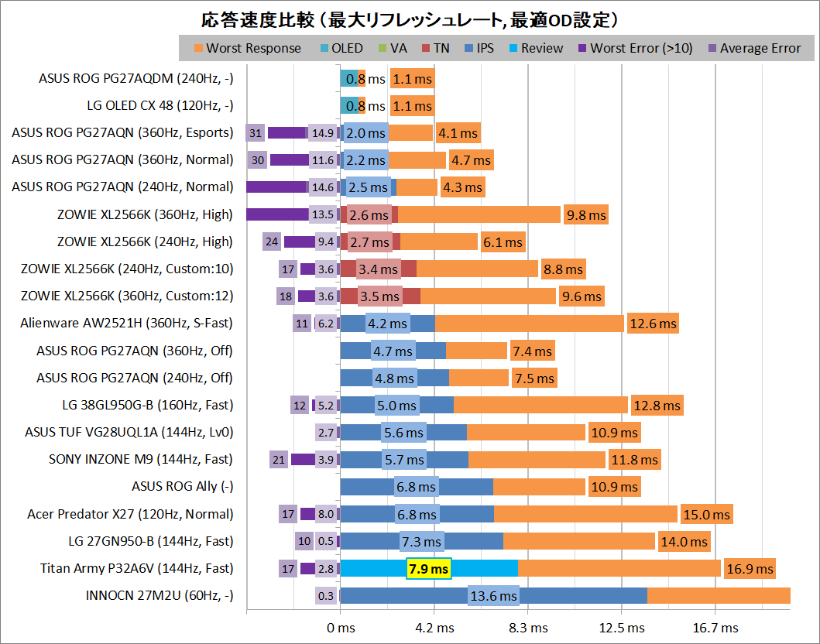The height and width of the screenshot is (644, 820).
Task: Click the '4.1 ms' worst response label
Action: (x=458, y=133)
